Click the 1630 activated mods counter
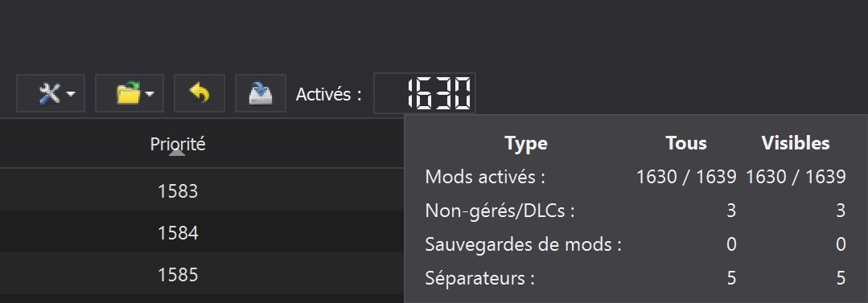Screen dimensions: 868x303 point(425,93)
